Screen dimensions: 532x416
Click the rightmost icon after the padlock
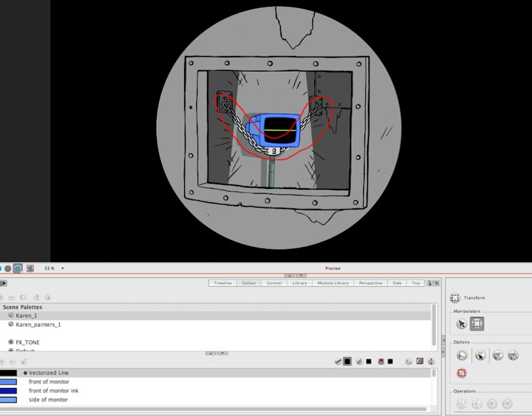point(431,361)
